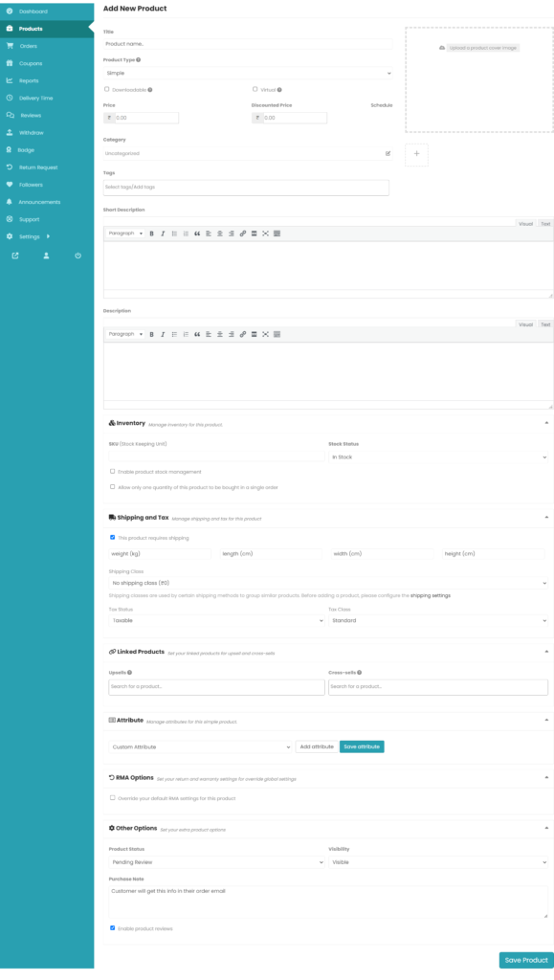This screenshot has height=980, width=554.
Task: Open the Stock Status dropdown
Action: tap(438, 457)
